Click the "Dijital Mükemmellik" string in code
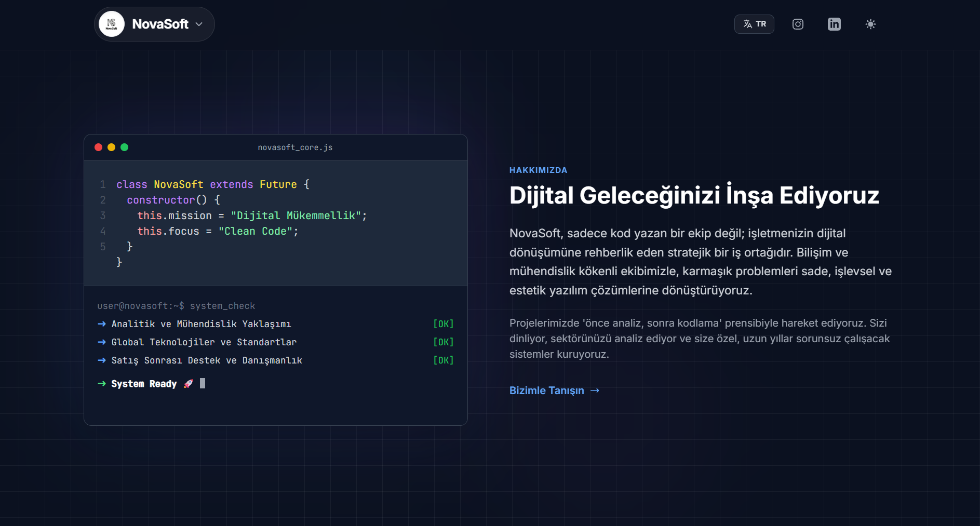This screenshot has height=526, width=980. [x=296, y=215]
